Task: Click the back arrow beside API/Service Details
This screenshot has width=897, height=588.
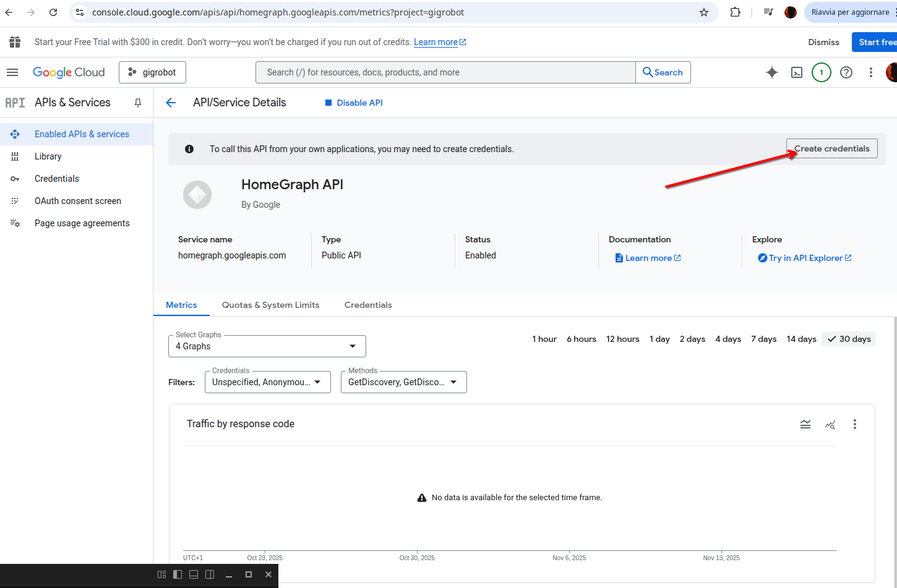Action: point(171,103)
